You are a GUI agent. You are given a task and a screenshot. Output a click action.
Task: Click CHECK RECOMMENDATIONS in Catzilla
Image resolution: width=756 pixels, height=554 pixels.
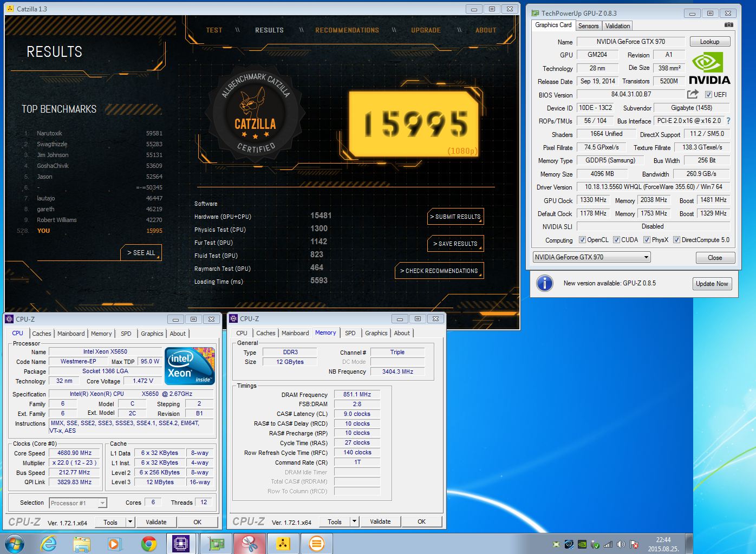439,271
